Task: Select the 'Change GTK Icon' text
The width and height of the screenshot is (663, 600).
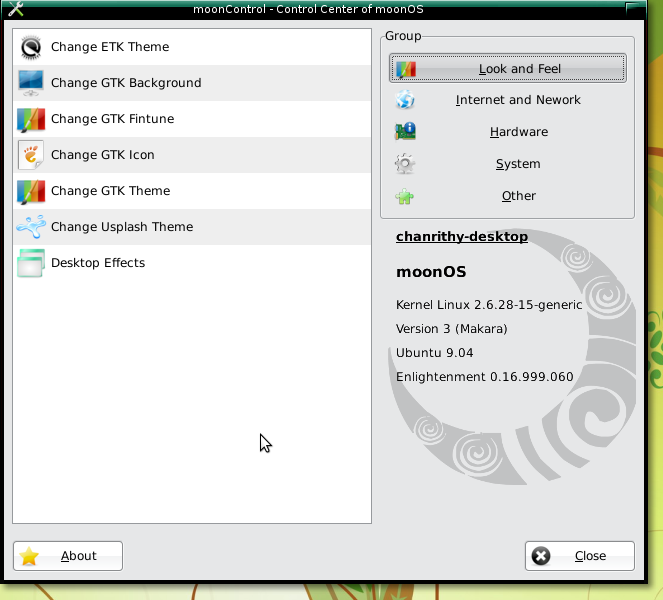Action: [103, 155]
